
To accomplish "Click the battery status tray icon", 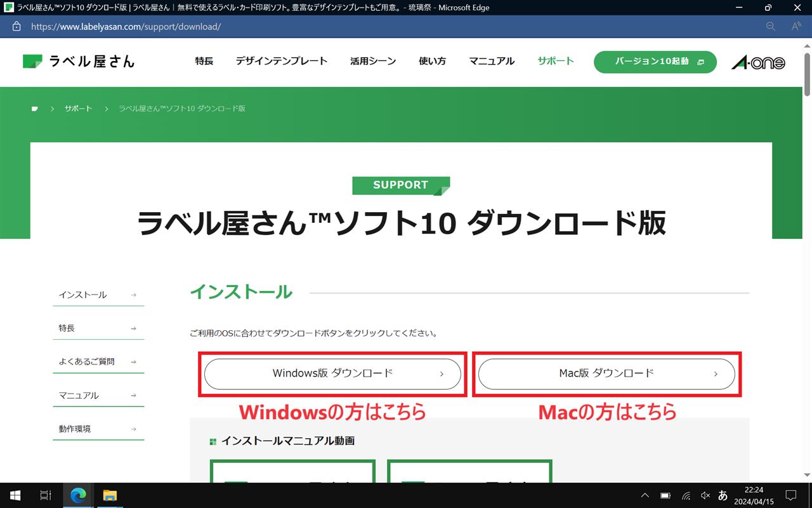I will click(665, 495).
